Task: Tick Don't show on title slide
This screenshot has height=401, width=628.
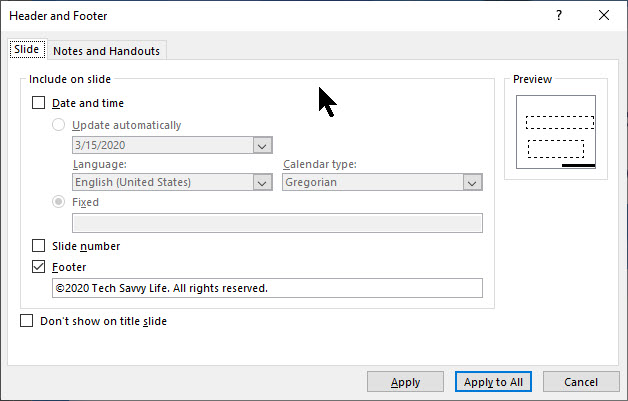Action: point(27,321)
